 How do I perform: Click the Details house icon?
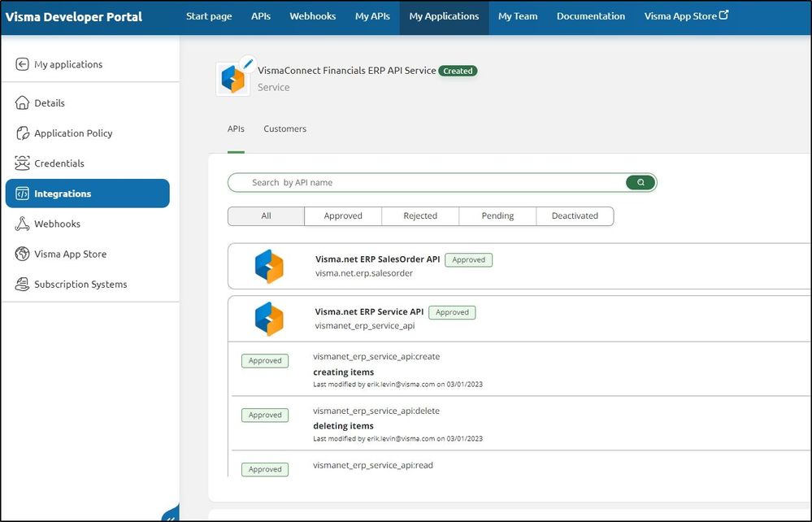tap(22, 102)
